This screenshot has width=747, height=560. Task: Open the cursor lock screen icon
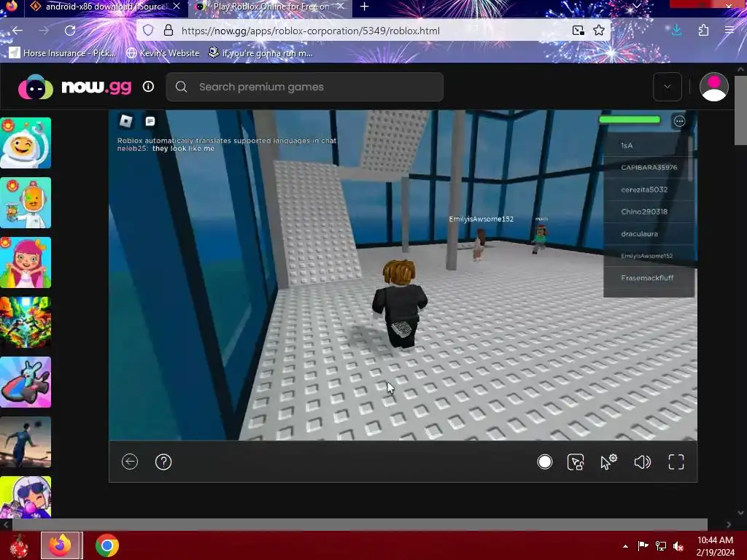576,462
